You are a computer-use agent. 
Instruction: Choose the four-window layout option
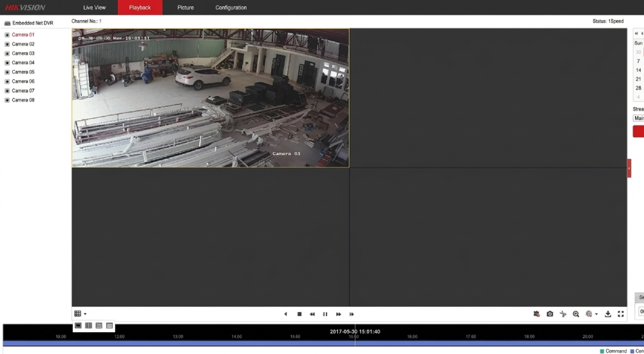click(x=88, y=326)
